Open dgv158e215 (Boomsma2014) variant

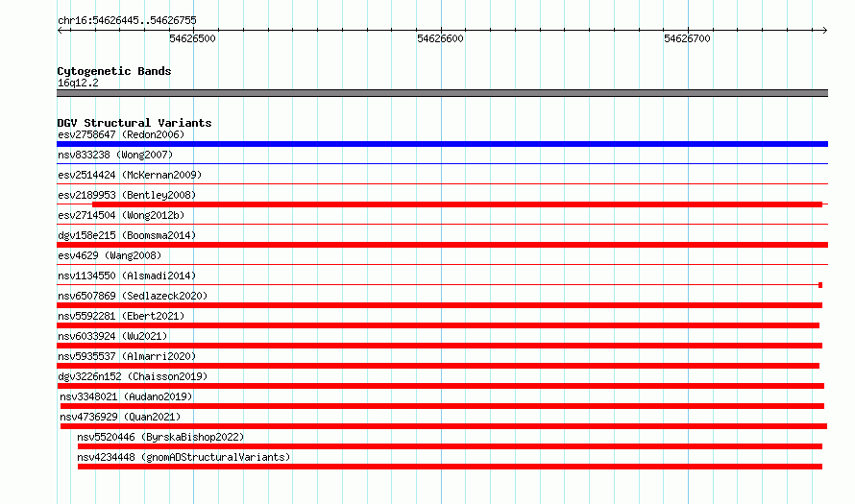click(127, 235)
